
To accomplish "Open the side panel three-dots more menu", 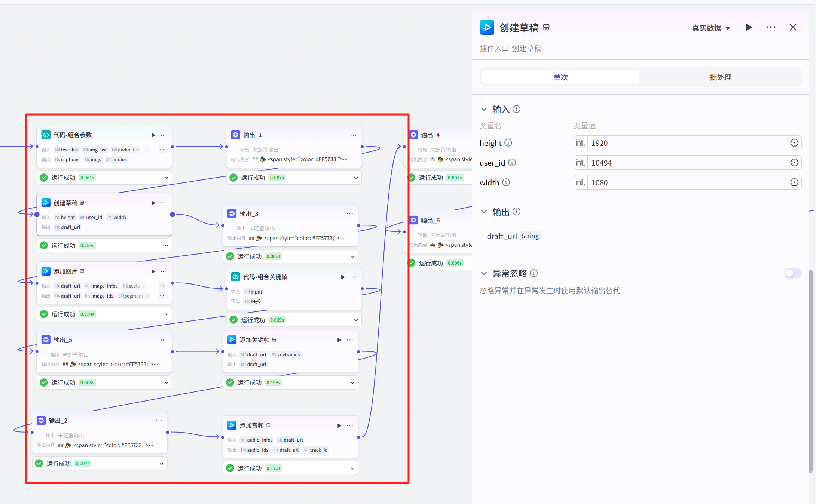I will [771, 27].
